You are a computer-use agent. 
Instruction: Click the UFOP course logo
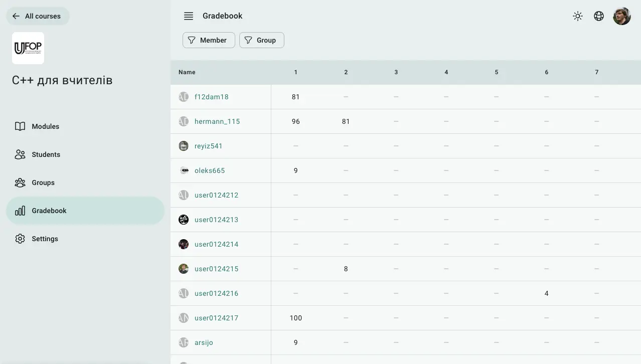[x=28, y=48]
